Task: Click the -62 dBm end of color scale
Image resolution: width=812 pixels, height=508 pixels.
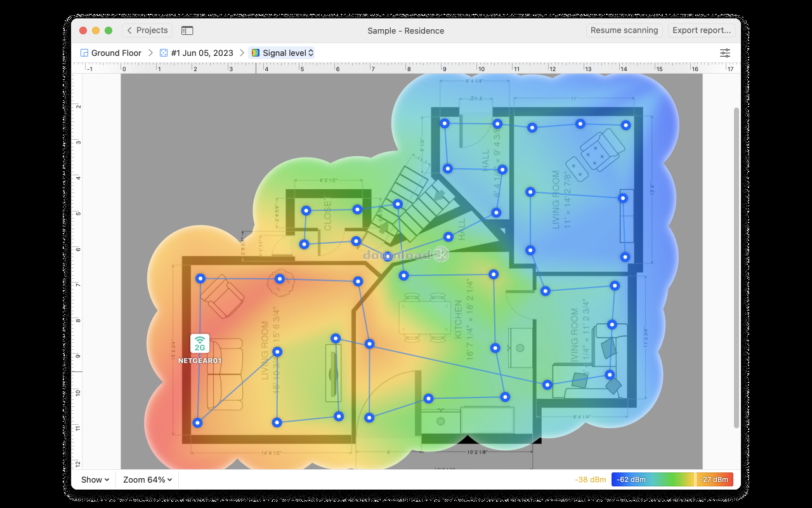Action: 632,479
